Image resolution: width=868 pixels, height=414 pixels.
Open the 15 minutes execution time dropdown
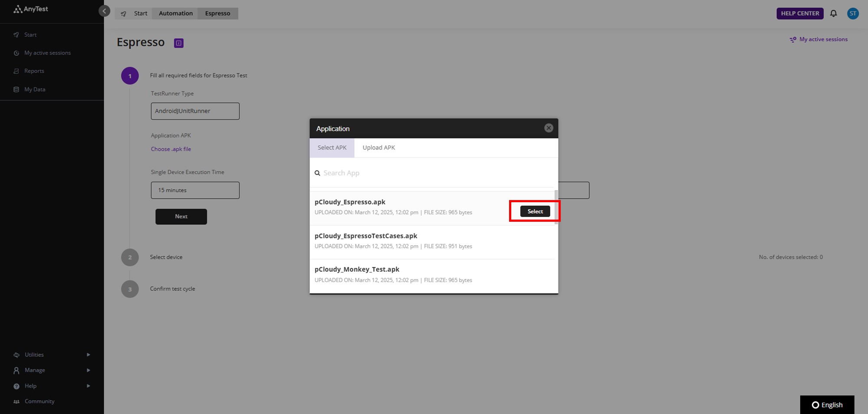[195, 191]
